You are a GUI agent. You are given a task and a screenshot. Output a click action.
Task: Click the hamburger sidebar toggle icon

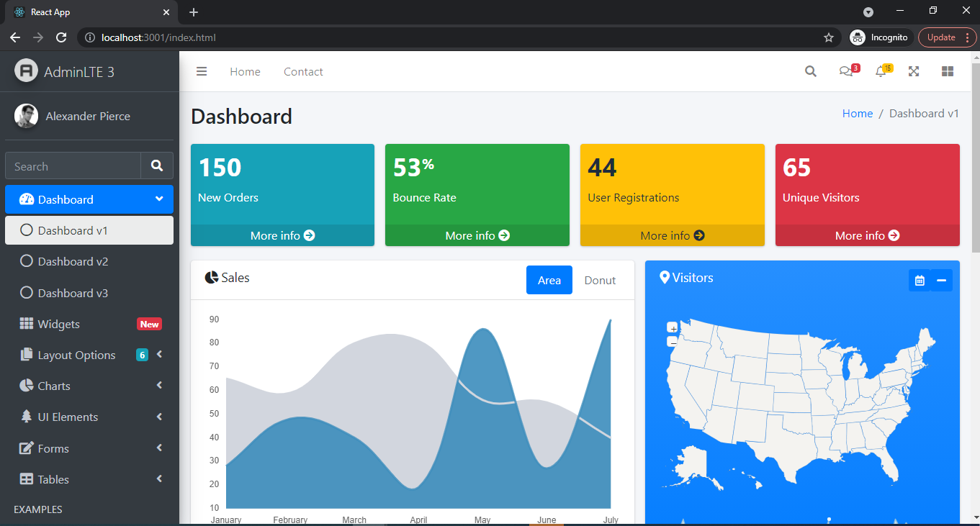pyautogui.click(x=202, y=71)
